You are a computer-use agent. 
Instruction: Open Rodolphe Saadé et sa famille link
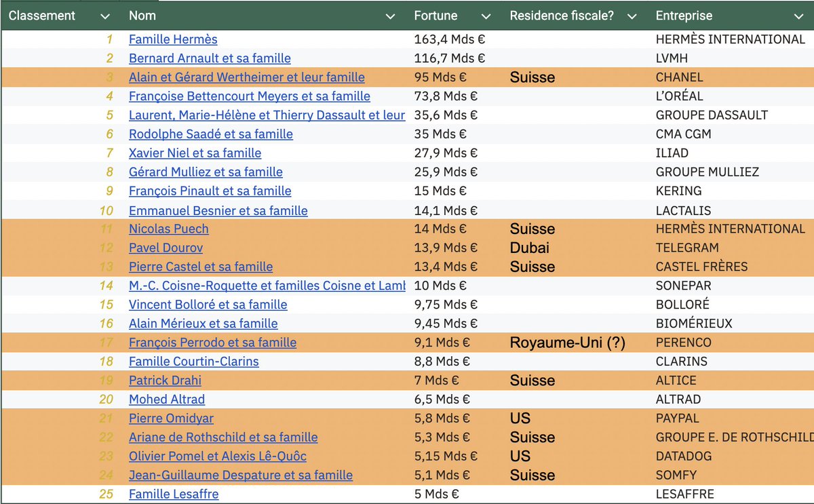[211, 134]
